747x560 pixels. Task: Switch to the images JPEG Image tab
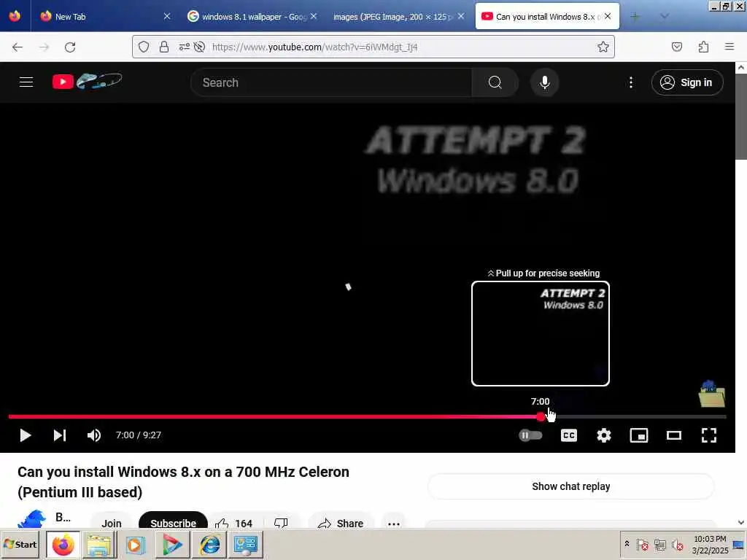coord(399,16)
